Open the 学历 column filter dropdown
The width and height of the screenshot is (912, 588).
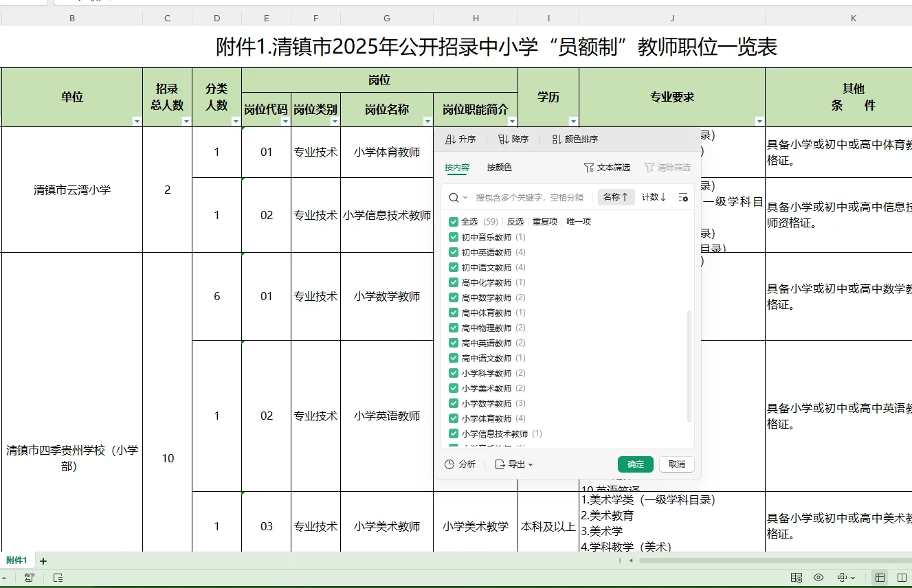tap(573, 121)
